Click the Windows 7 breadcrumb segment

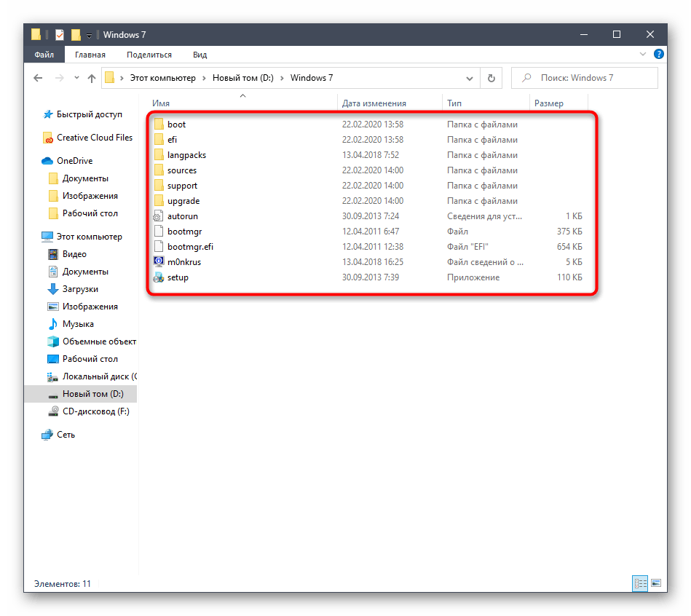pos(312,78)
